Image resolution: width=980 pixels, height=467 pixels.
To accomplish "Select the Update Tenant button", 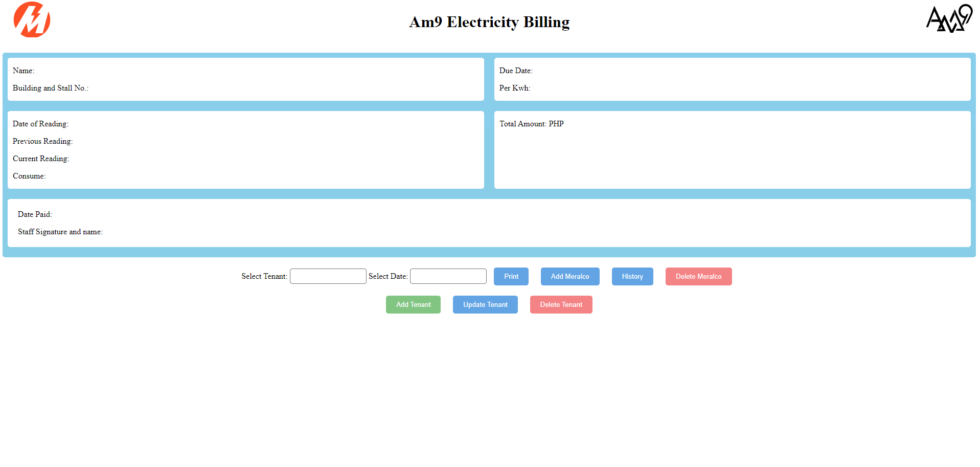I will [x=485, y=304].
